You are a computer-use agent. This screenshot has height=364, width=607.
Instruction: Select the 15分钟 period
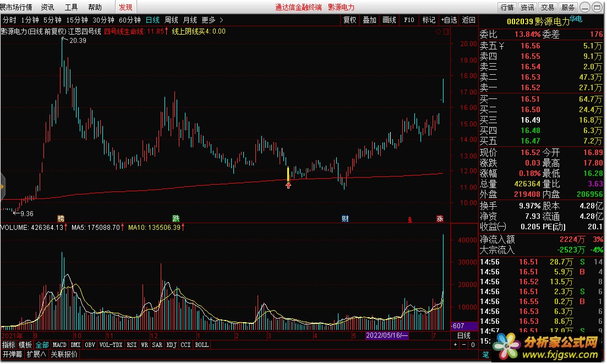[x=76, y=20]
